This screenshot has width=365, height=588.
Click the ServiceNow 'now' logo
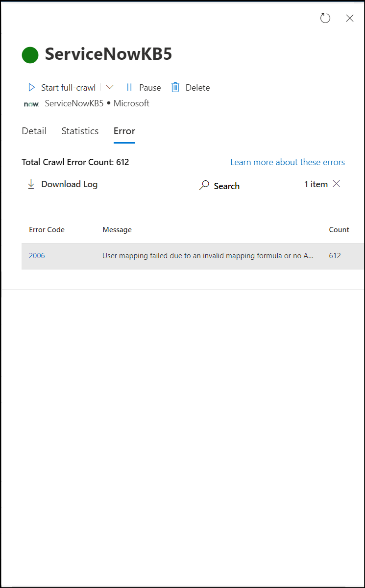[31, 104]
